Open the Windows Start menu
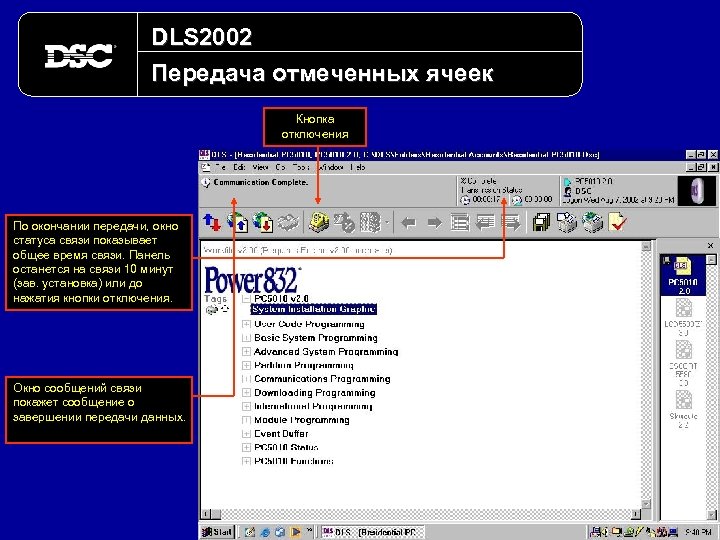The height and width of the screenshot is (540, 720). click(217, 532)
